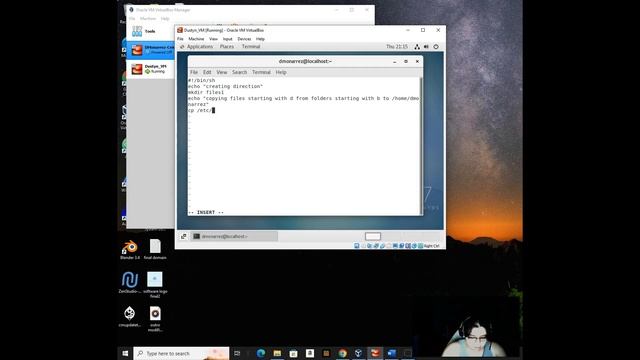Click power icon in GNOME top bar
Image resolution: width=640 pixels, height=360 pixels.
436,47
